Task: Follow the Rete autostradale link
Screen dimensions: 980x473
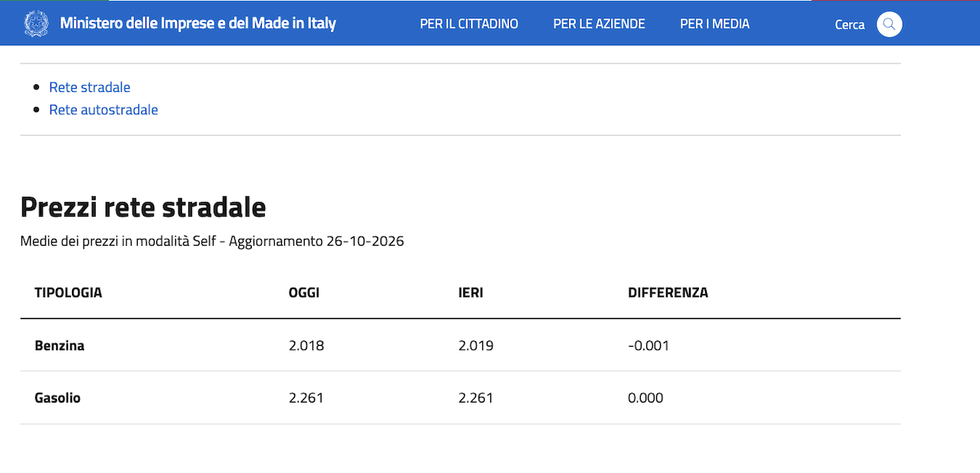Action: 103,109
